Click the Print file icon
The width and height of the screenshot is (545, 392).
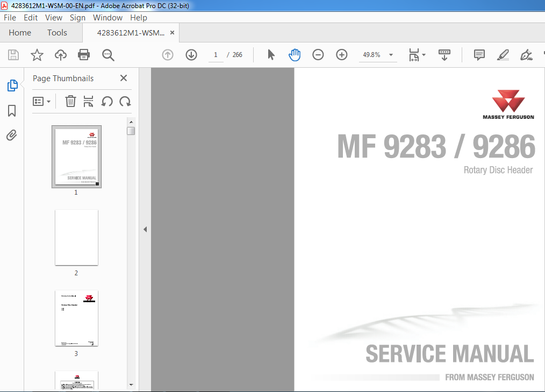[84, 55]
